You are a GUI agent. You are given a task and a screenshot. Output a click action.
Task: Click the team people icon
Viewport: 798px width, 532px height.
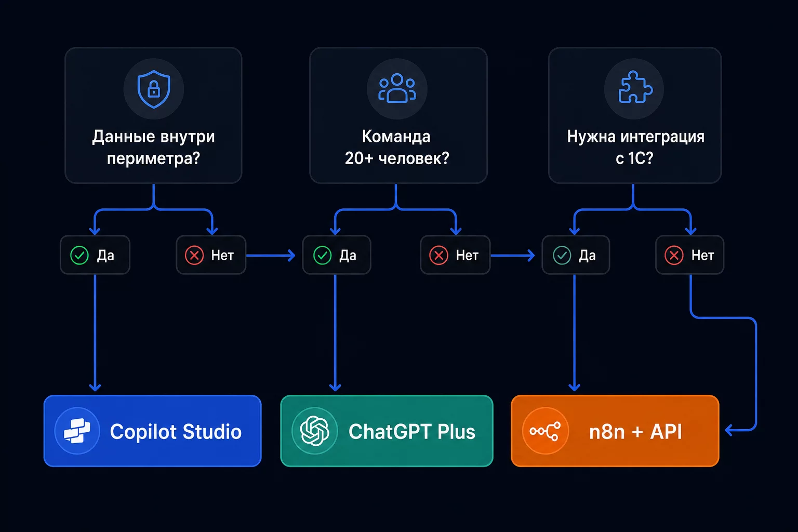397,88
